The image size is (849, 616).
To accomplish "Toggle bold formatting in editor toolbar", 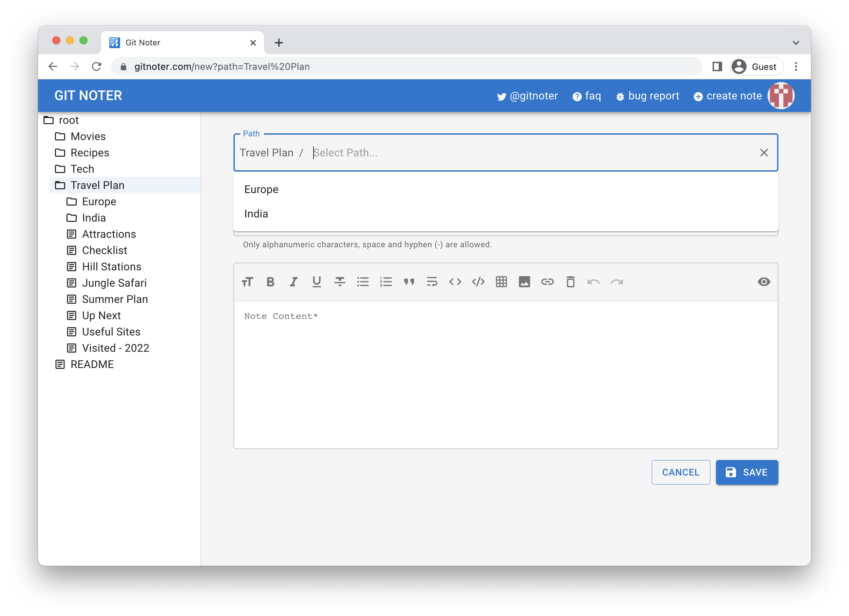I will coord(270,282).
